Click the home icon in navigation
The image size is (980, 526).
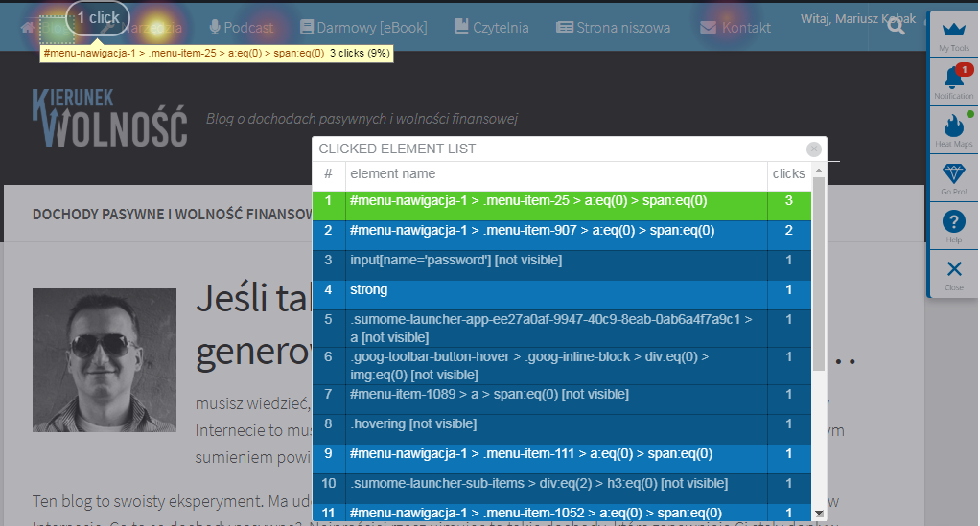(x=28, y=28)
